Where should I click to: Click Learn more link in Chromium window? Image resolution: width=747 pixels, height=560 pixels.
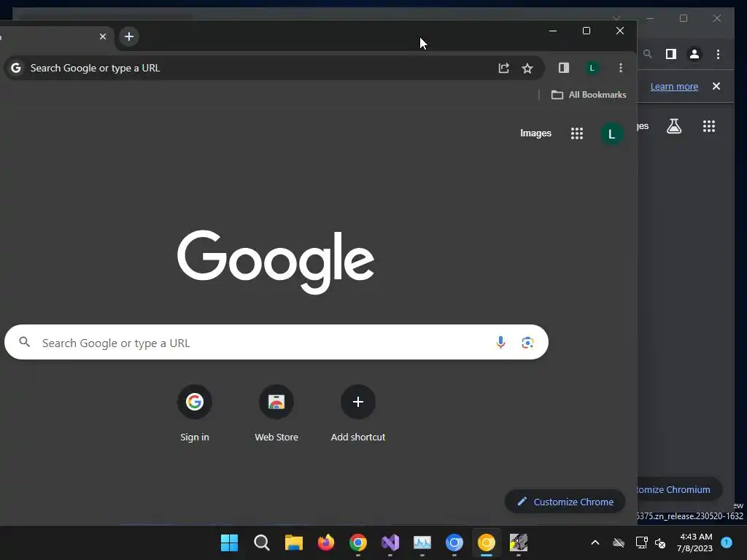(x=674, y=87)
